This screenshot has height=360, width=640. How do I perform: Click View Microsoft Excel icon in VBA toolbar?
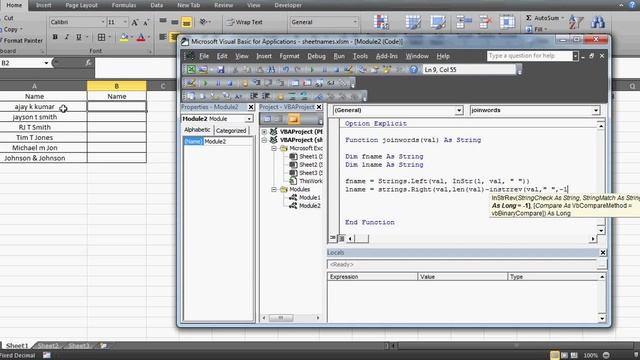pyautogui.click(x=191, y=69)
